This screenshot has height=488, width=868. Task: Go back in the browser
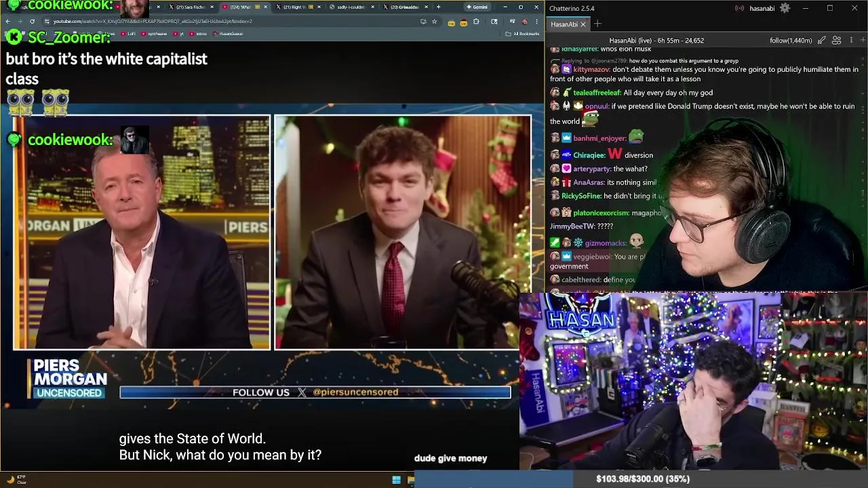pos(7,21)
